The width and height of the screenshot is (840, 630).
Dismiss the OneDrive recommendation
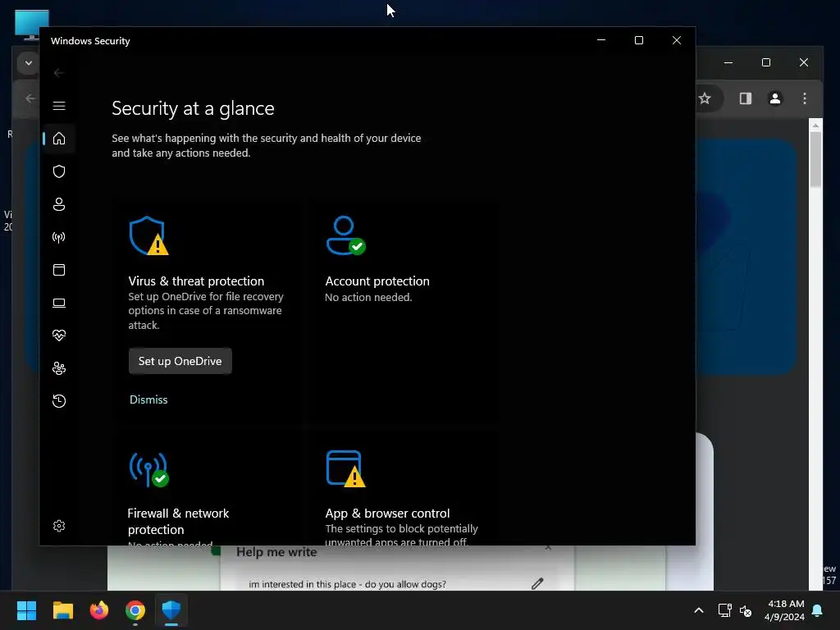pos(148,399)
